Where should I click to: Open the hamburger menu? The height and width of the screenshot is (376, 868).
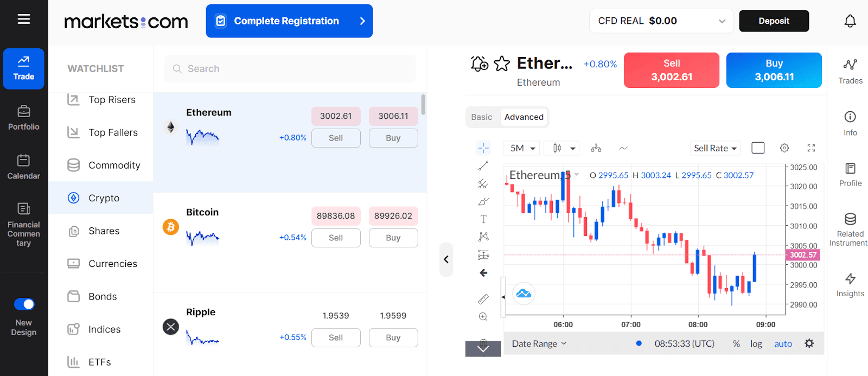click(24, 20)
